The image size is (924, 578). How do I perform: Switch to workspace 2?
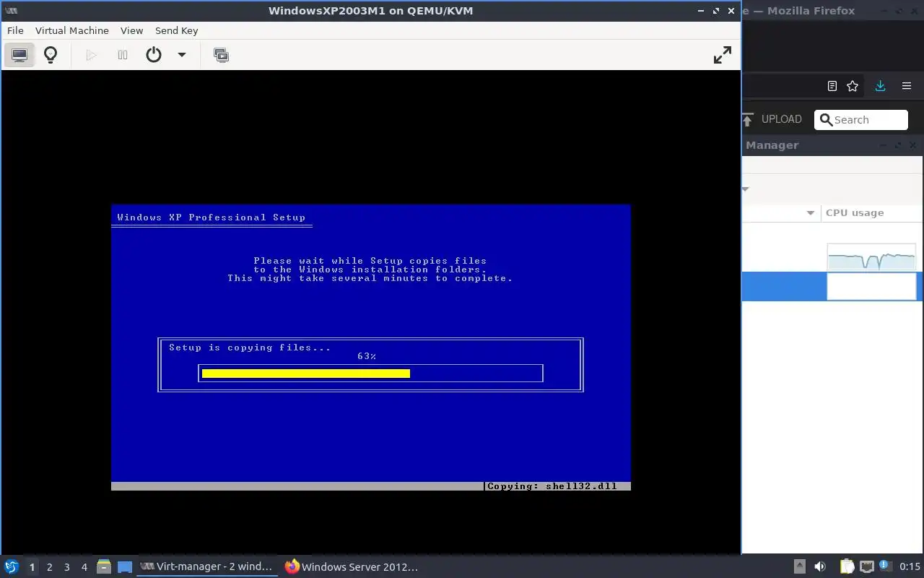(x=50, y=567)
